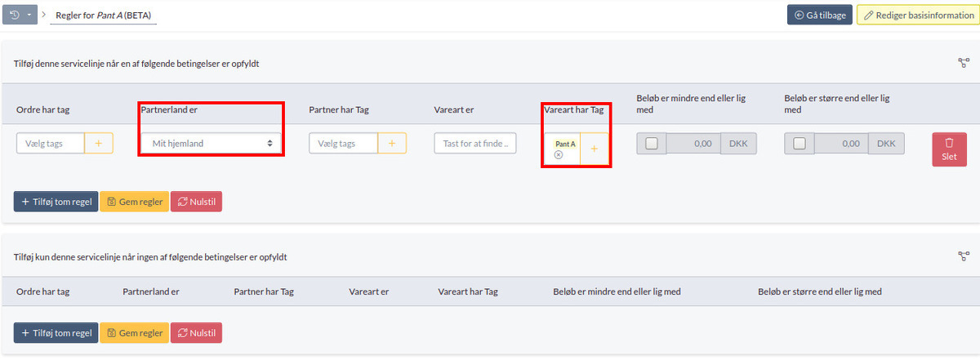Click 'Tilføj tom regel' in the top panel

point(56,202)
